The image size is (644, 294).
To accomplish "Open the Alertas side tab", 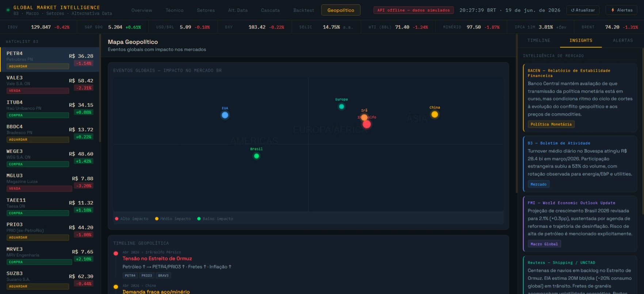I will point(623,41).
